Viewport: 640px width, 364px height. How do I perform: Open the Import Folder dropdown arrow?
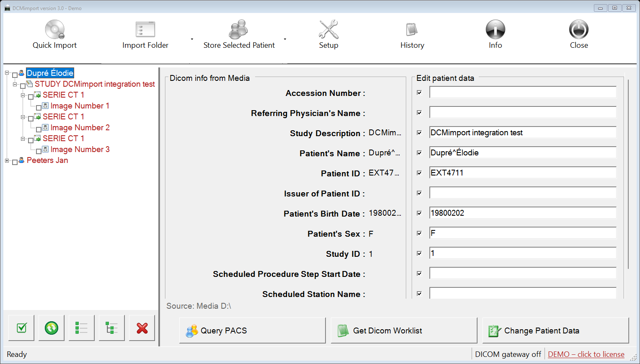click(192, 39)
